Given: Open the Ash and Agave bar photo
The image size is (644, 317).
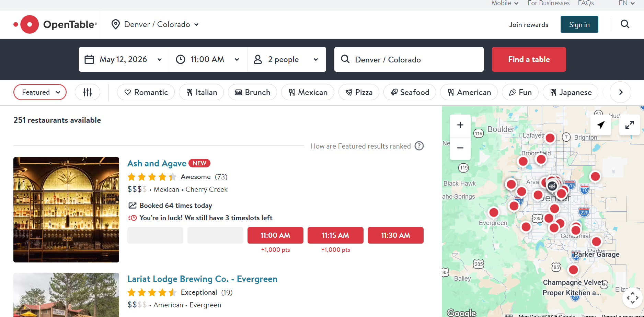Looking at the screenshot, I should pos(66,210).
